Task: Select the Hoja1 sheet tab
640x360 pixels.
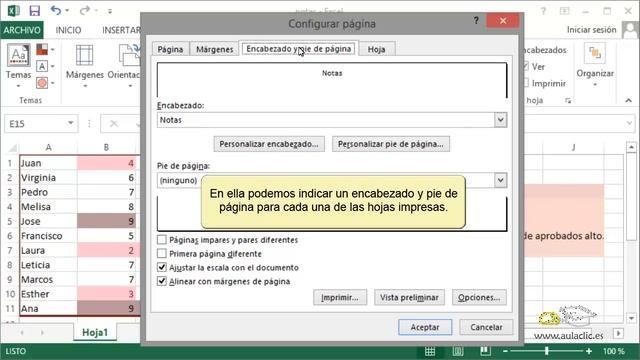Action: 95,332
